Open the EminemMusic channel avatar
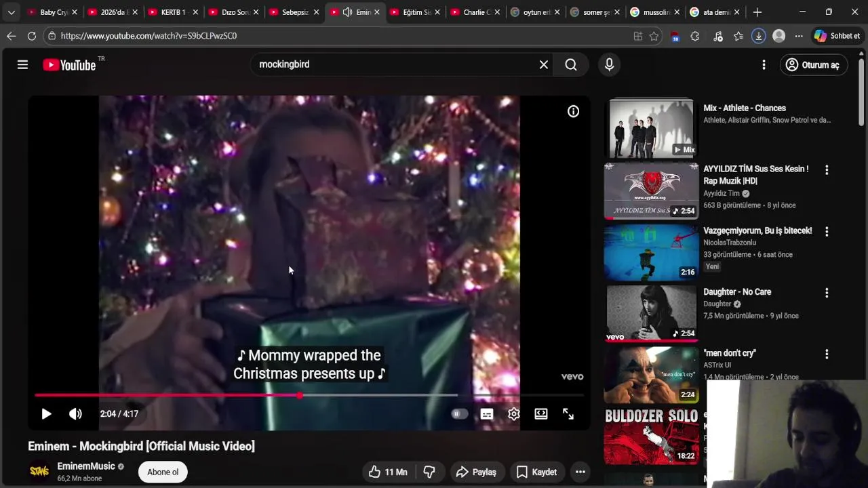The height and width of the screenshot is (488, 868). [39, 472]
